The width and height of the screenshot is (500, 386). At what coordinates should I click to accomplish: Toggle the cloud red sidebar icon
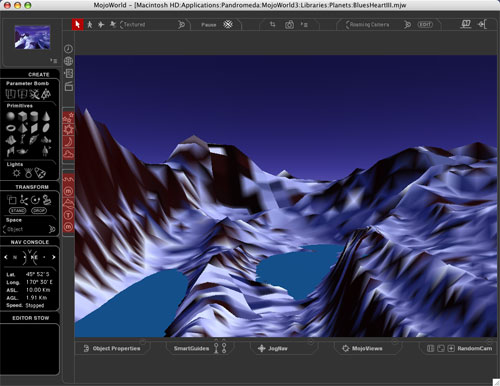pyautogui.click(x=68, y=154)
